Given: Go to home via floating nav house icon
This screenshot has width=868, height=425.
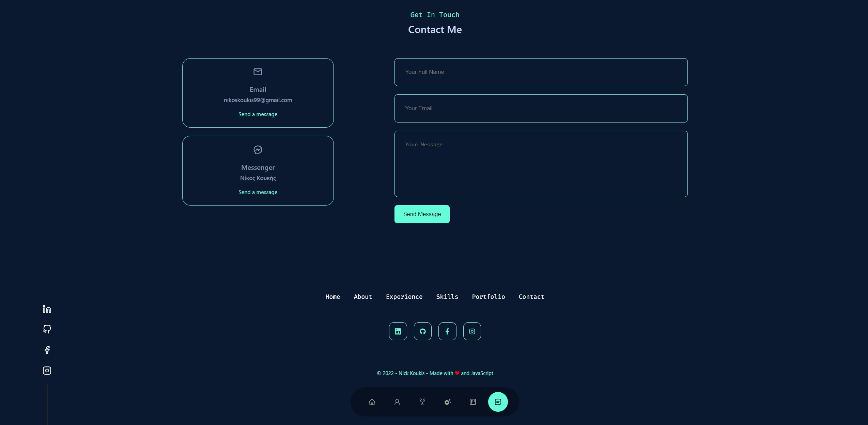Looking at the screenshot, I should click(x=372, y=402).
